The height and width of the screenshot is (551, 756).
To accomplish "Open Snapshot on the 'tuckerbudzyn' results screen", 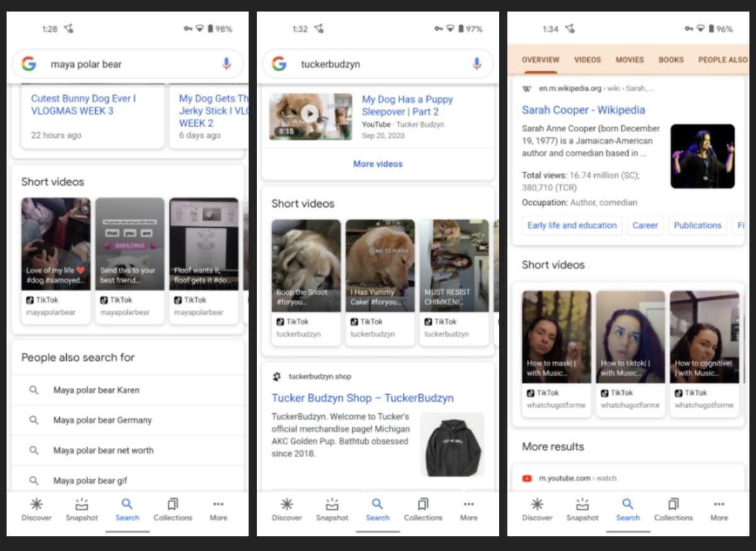I will pos(332,509).
